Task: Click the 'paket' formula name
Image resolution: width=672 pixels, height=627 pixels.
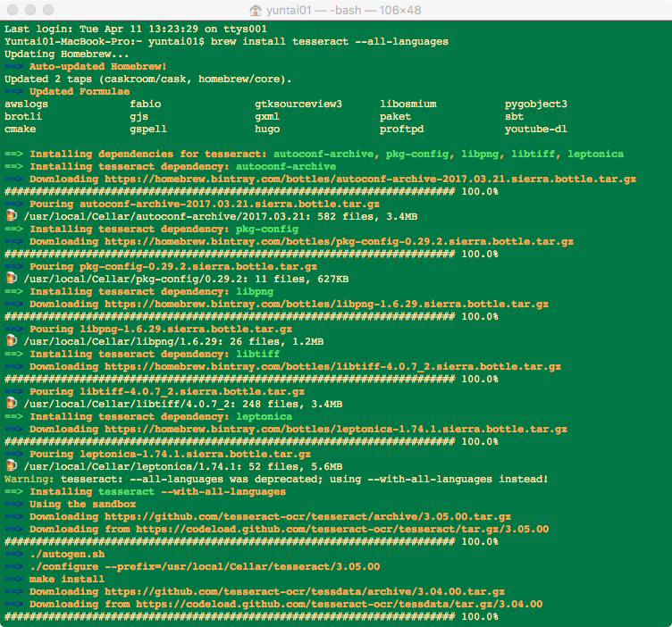Action: [395, 116]
